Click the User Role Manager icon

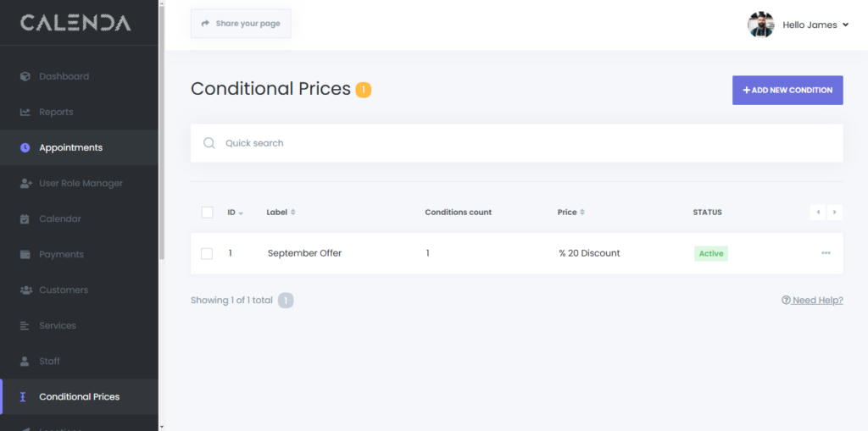click(25, 183)
